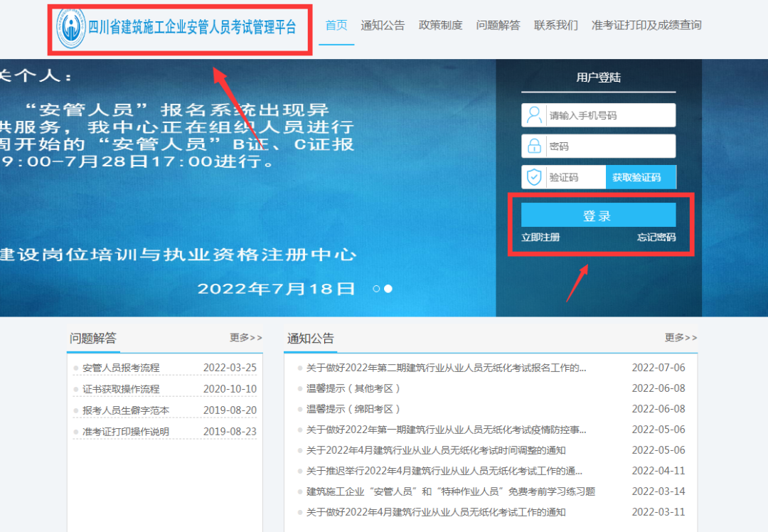The width and height of the screenshot is (768, 532).
Task: Select the second carousel dot indicator
Action: pyautogui.click(x=388, y=289)
